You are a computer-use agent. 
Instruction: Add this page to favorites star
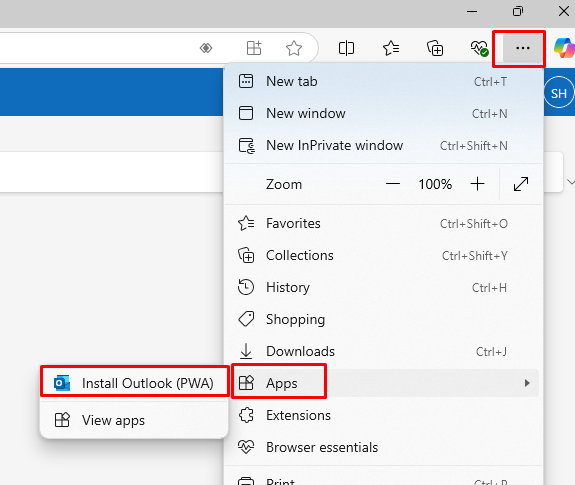[294, 48]
